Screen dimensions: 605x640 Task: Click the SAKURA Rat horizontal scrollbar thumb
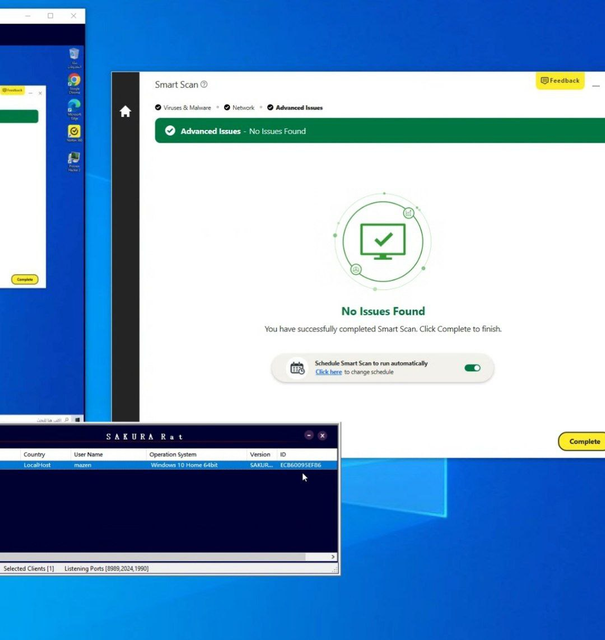(x=153, y=557)
